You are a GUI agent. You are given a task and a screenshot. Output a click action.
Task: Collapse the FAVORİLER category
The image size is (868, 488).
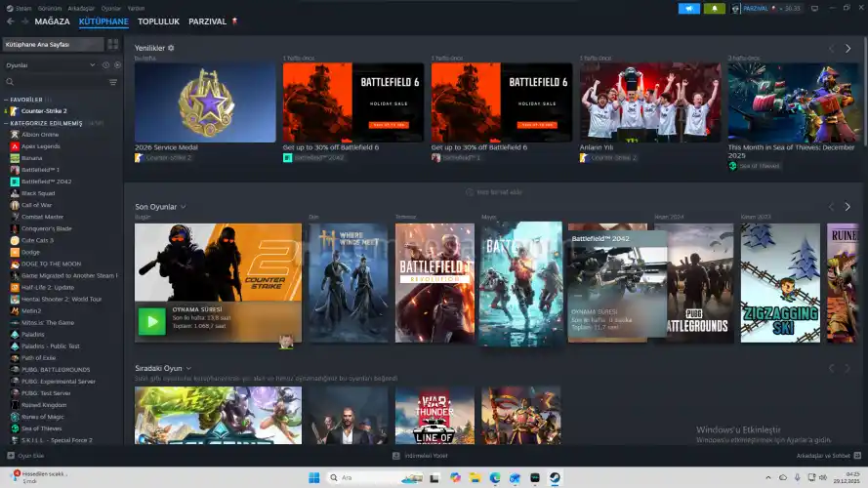pos(7,100)
